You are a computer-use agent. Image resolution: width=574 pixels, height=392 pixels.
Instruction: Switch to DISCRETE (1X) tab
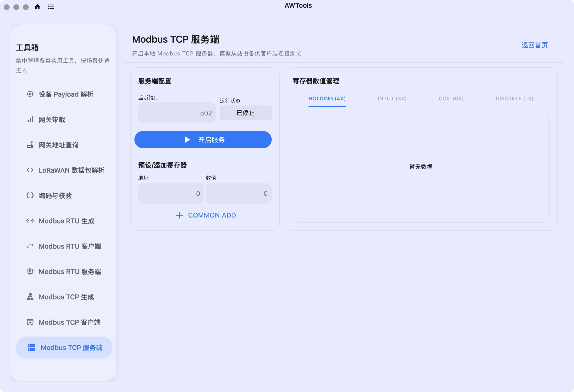click(x=514, y=99)
